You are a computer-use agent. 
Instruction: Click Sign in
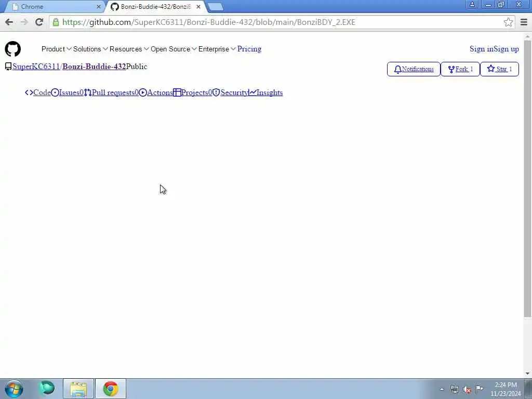[x=481, y=49]
